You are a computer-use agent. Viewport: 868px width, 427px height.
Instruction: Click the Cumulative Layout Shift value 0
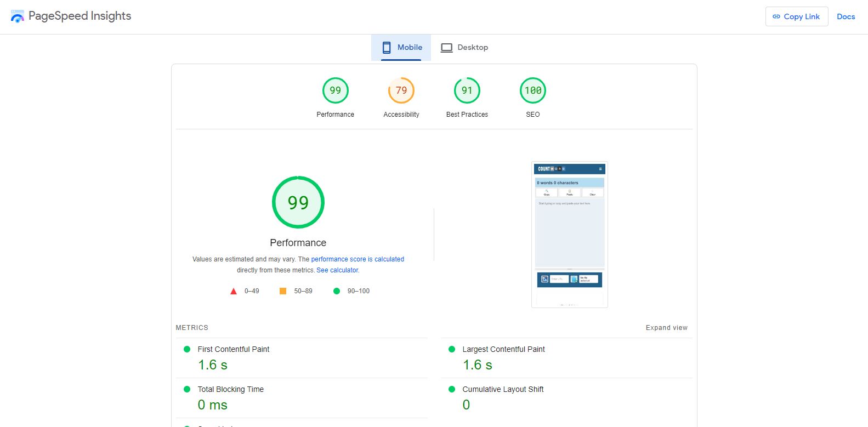coord(466,405)
